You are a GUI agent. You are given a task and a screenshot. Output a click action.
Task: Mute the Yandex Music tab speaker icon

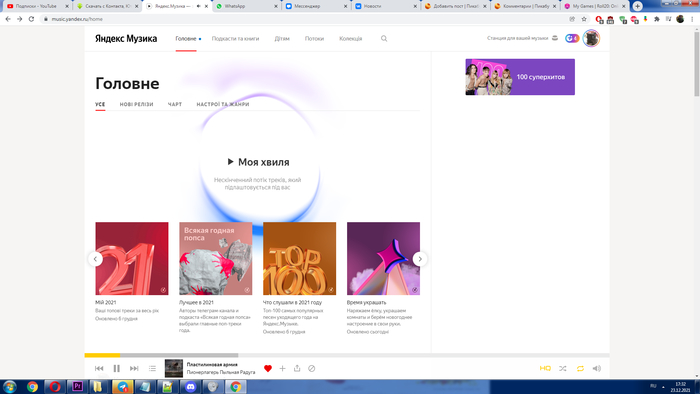pyautogui.click(x=199, y=6)
